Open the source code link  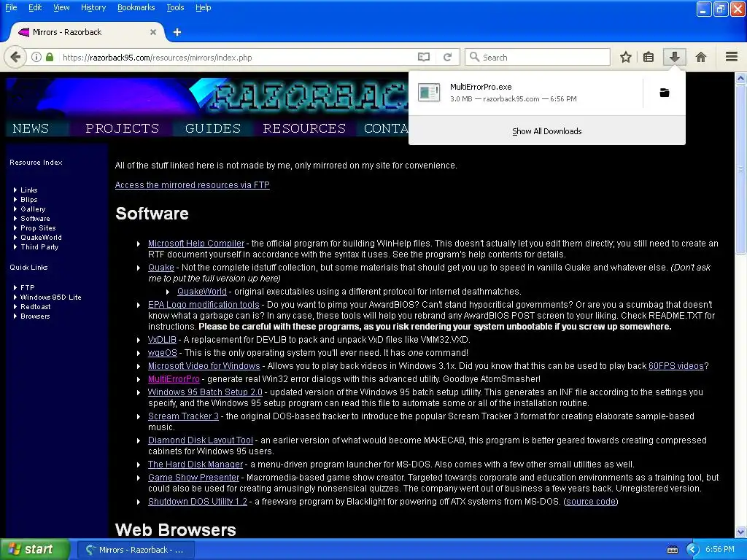click(x=591, y=502)
